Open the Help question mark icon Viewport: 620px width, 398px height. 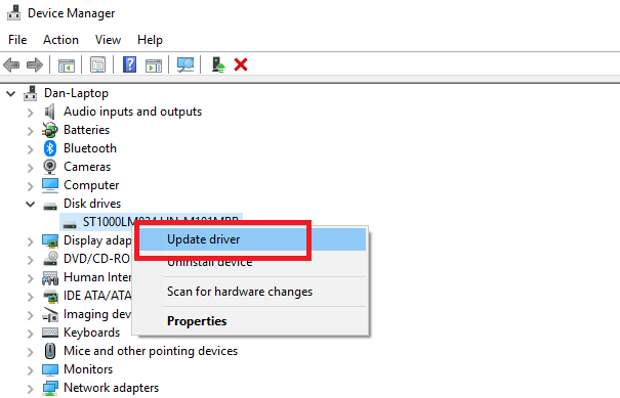130,64
